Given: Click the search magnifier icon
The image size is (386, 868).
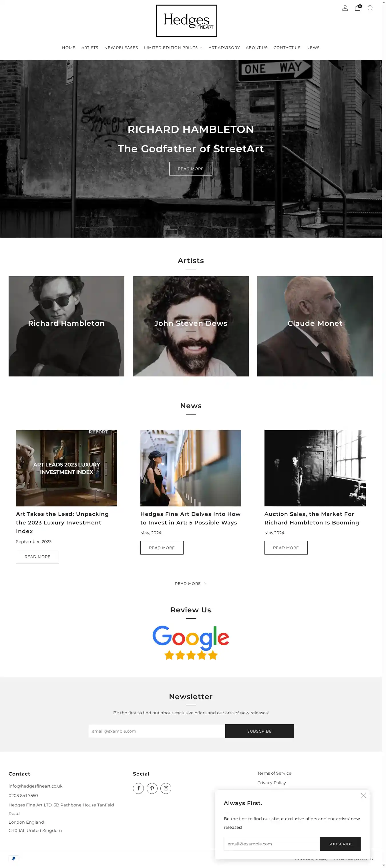Looking at the screenshot, I should coord(370,8).
